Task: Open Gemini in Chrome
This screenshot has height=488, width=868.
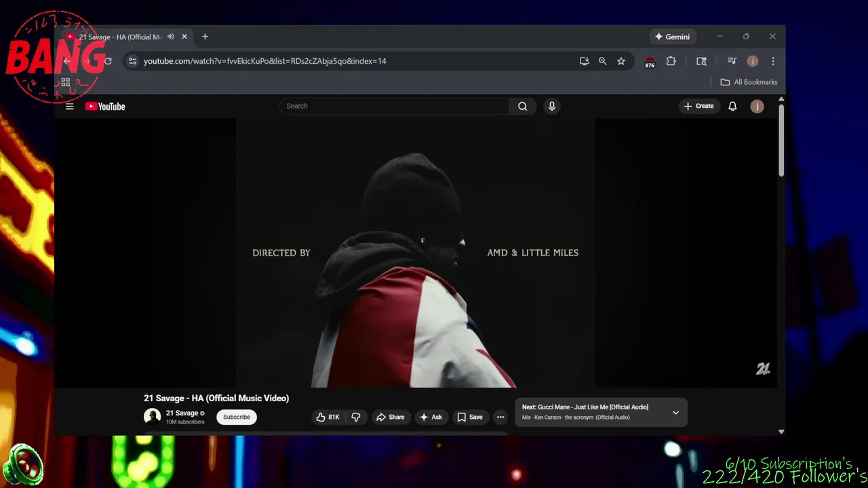Action: click(672, 37)
